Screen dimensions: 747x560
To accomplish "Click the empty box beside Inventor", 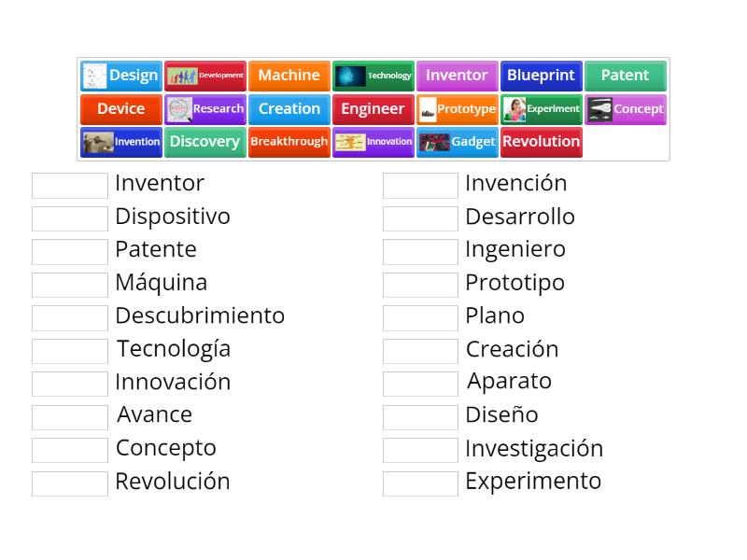I will (x=68, y=185).
